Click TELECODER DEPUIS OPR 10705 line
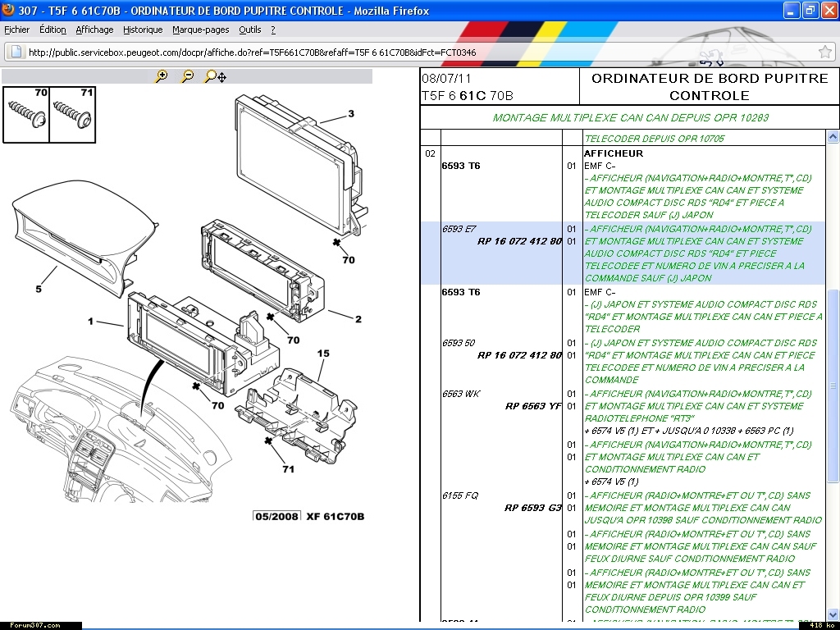 [654, 139]
